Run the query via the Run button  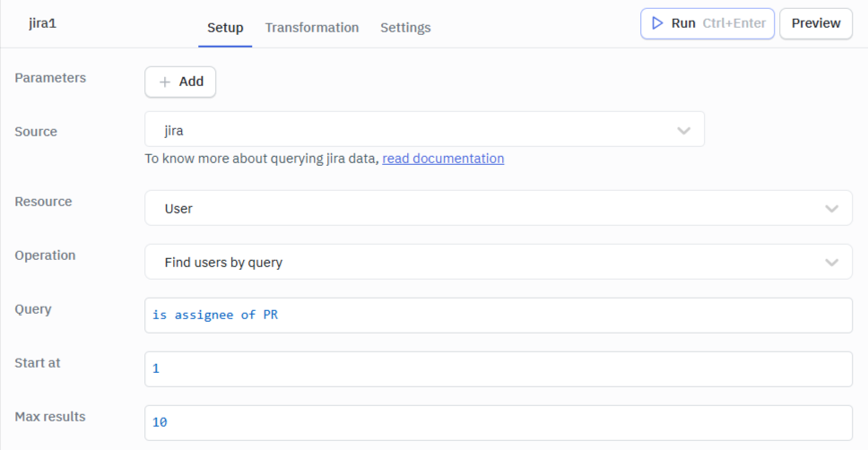707,23
